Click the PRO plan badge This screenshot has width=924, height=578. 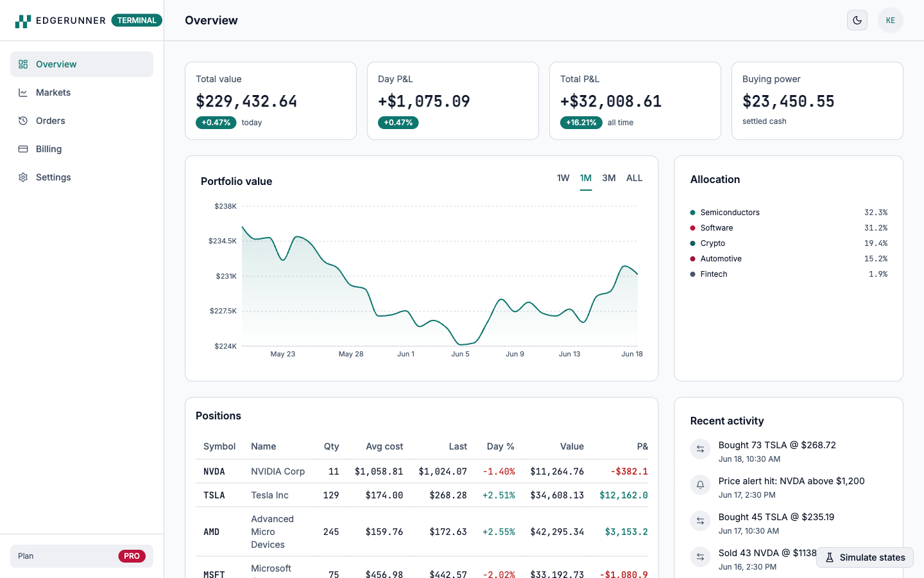[132, 556]
